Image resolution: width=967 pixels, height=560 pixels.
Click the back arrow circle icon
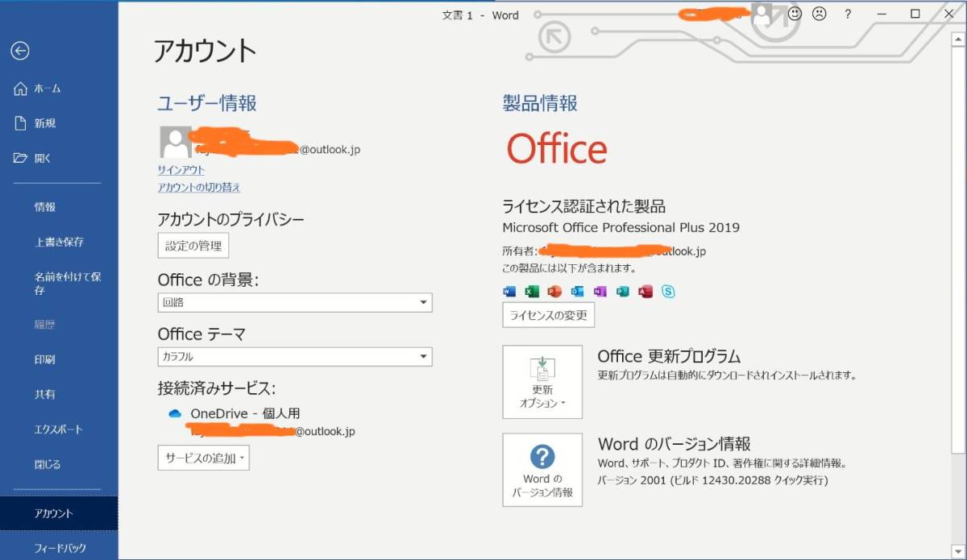20,51
